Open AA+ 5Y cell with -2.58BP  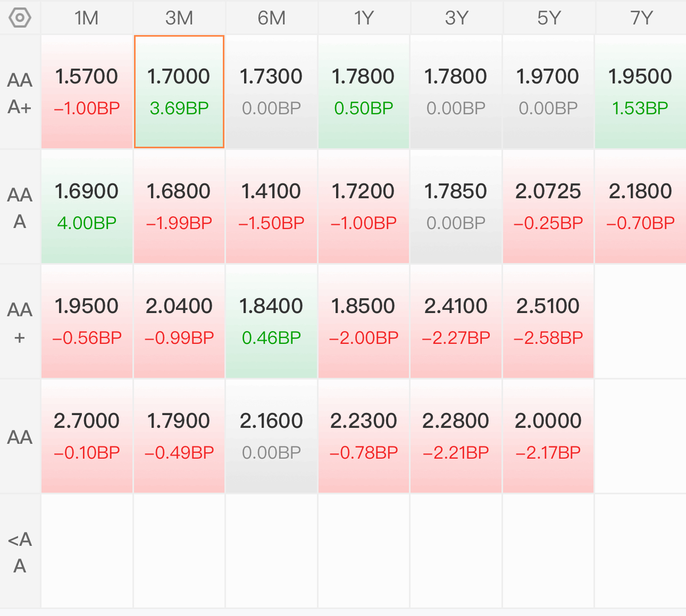548,322
